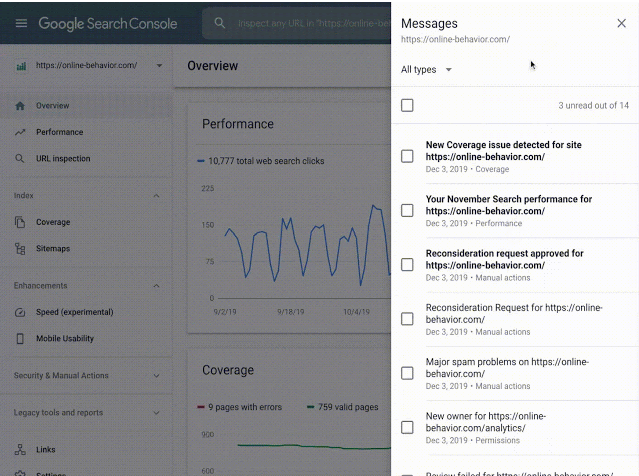639x476 pixels.
Task: Check the New owner message checkbox
Action: [407, 427]
